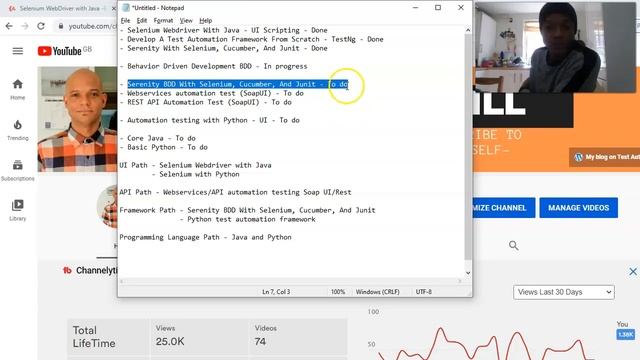Click Notepad vertical scrollbar up arrow
The height and width of the screenshot is (360, 640).
pos(468,30)
